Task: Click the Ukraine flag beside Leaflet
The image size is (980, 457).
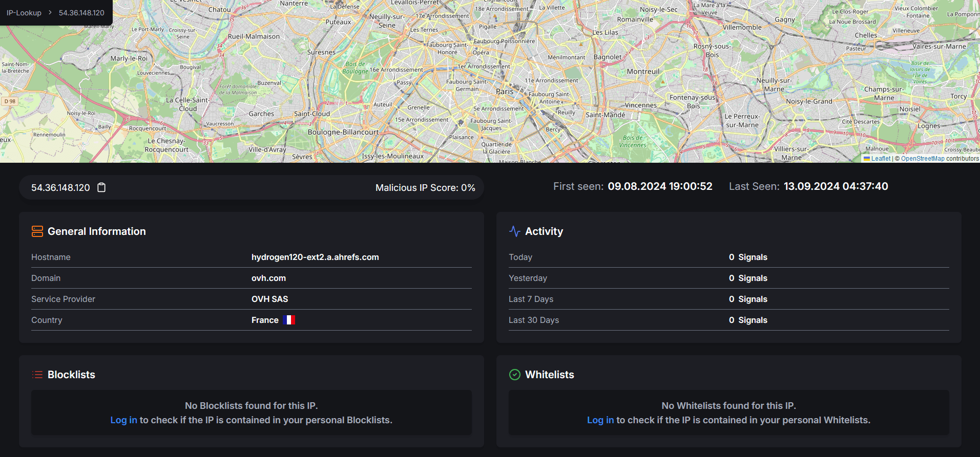Action: click(867, 159)
